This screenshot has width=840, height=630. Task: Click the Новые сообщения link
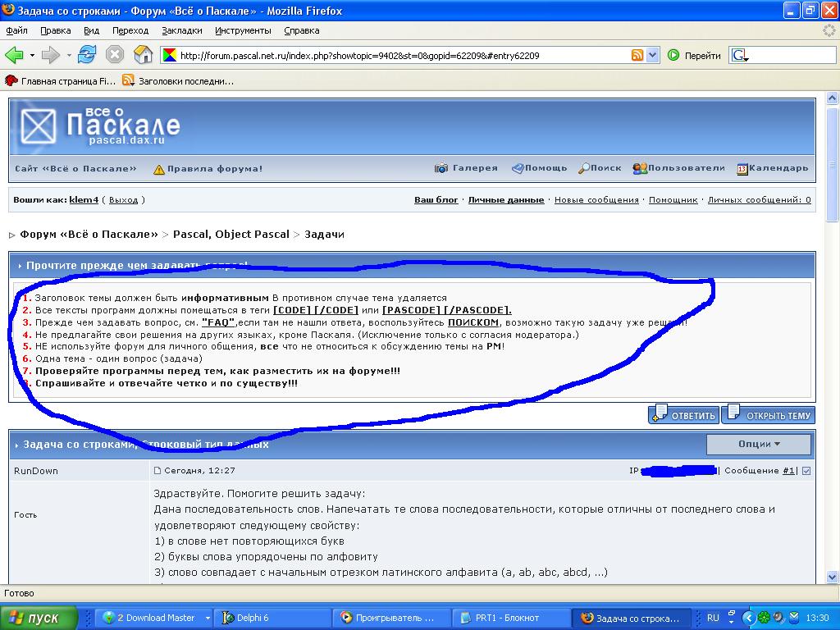coord(596,200)
